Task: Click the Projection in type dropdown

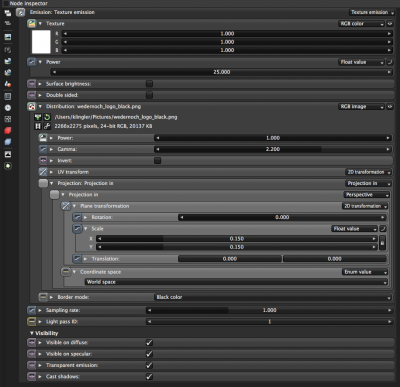Action: (368, 183)
